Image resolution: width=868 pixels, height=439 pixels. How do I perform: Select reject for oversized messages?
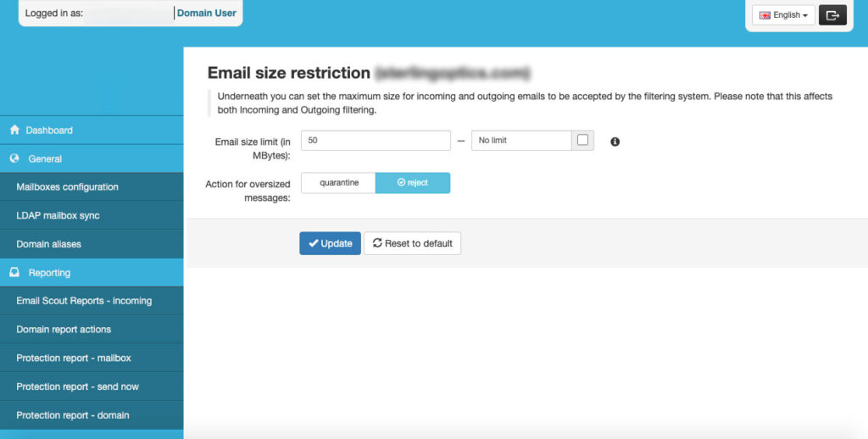413,183
